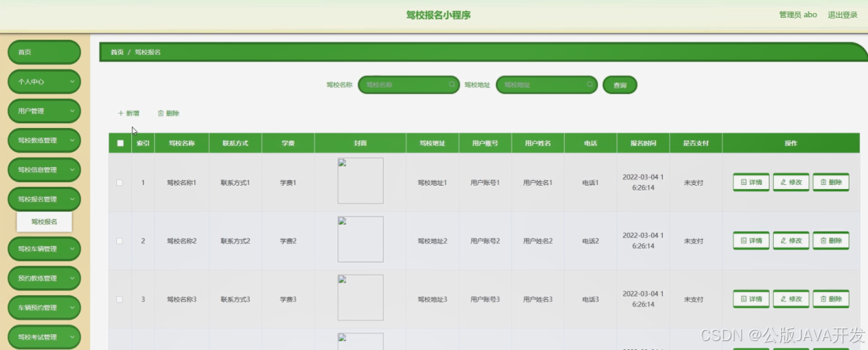Select the 驾校报名 submenu item

point(44,222)
